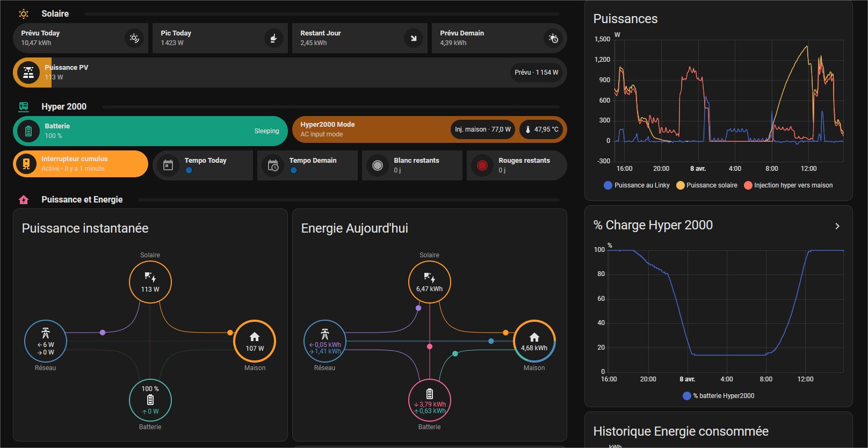Expand the % Charge Hyper 2000 chevron
Image resolution: width=868 pixels, height=448 pixels.
[837, 226]
